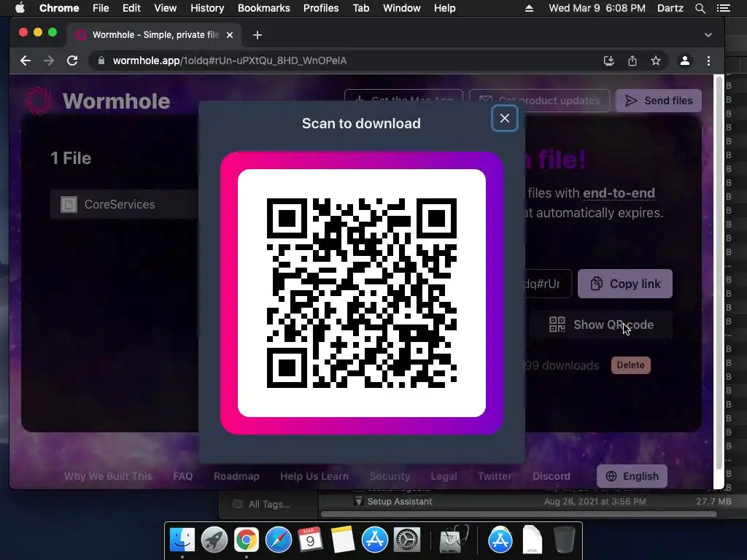
Task: Click the Wormhole page vertical scrollbar
Action: [719, 273]
